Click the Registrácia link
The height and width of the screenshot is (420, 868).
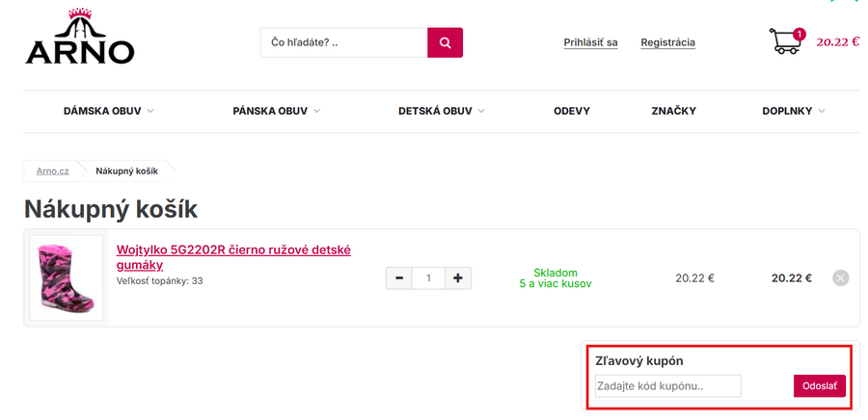pos(667,42)
